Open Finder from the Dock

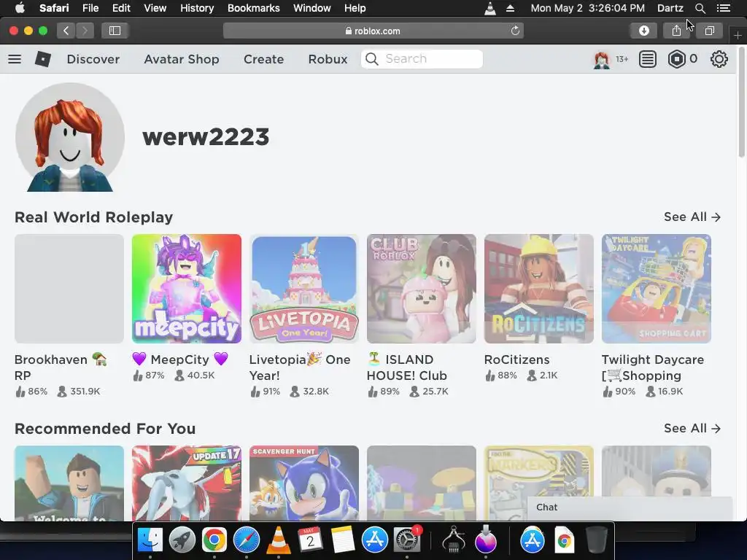click(x=150, y=540)
